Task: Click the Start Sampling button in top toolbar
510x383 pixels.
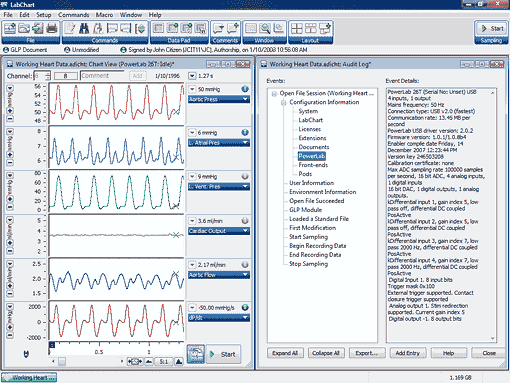Action: pyautogui.click(x=492, y=29)
